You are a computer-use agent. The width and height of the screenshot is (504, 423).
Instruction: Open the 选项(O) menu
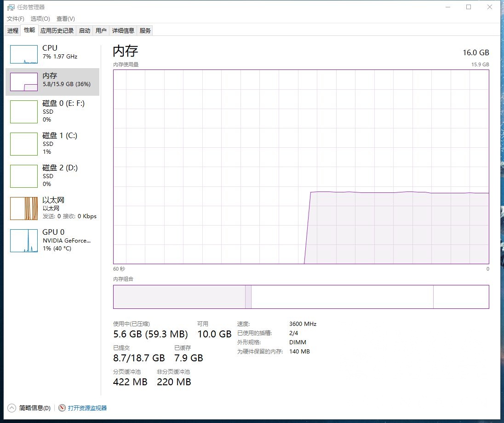(x=40, y=19)
